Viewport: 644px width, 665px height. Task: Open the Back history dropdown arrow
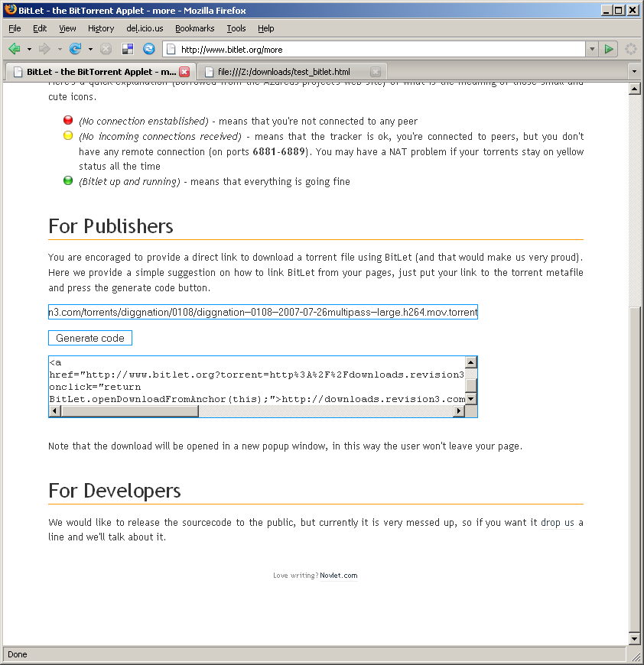[29, 49]
